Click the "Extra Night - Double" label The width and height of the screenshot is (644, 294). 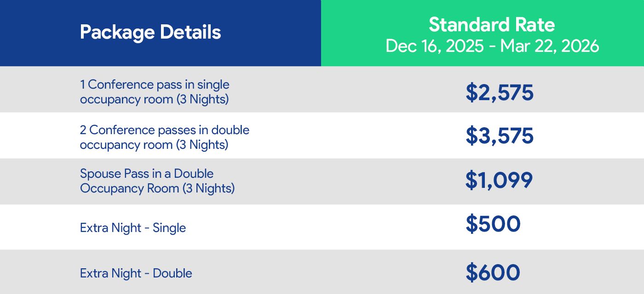pyautogui.click(x=136, y=273)
